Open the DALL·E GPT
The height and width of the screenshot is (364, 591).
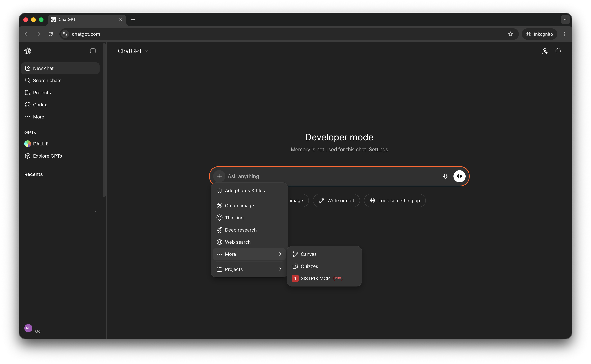point(41,144)
